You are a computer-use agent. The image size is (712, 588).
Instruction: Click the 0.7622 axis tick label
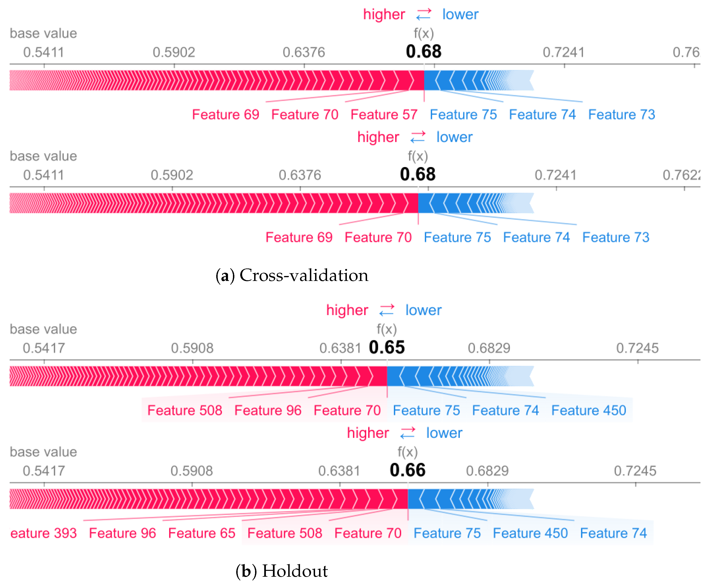pos(681,175)
